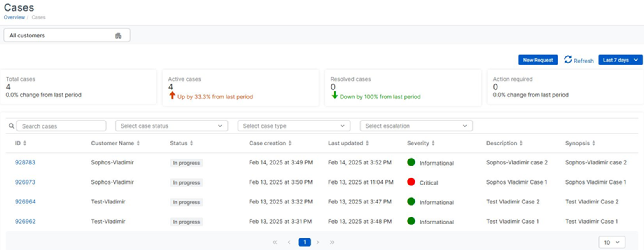This screenshot has height=250, width=644.
Task: Open the Select case status dropdown
Action: pyautogui.click(x=171, y=126)
